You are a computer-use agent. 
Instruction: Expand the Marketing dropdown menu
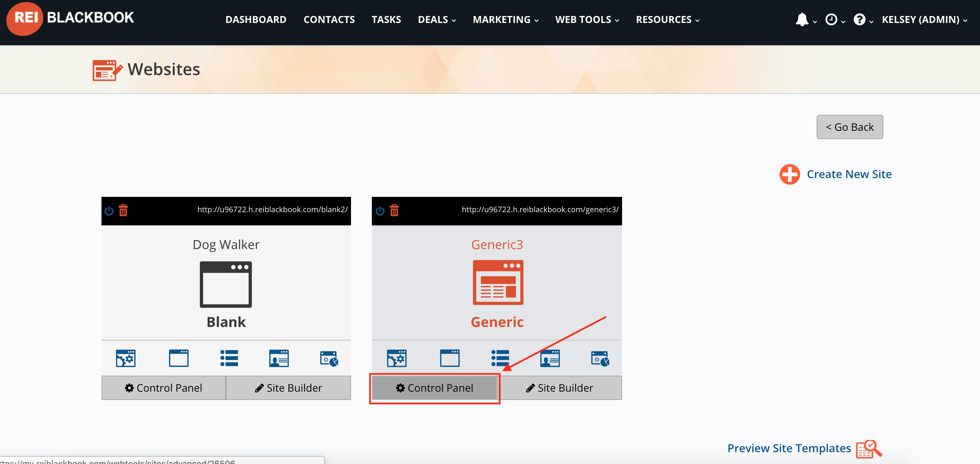click(x=505, y=19)
